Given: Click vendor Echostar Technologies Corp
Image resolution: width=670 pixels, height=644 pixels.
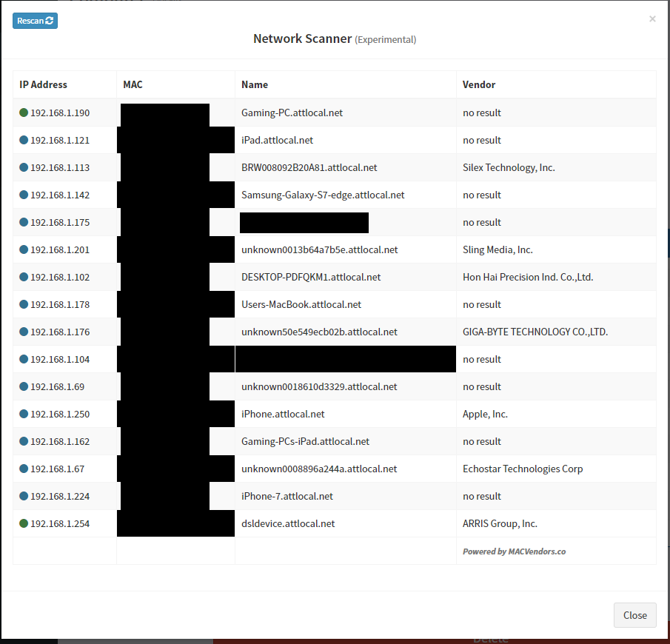Looking at the screenshot, I should (523, 469).
